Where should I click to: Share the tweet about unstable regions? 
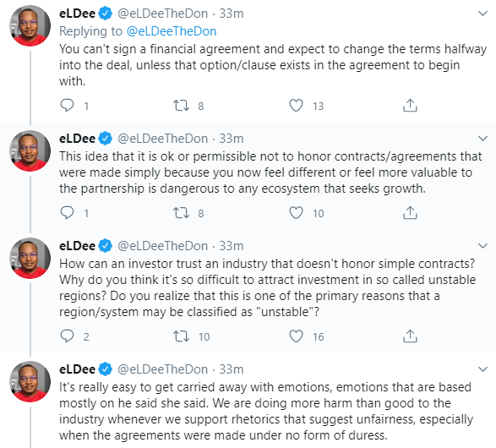(x=410, y=336)
